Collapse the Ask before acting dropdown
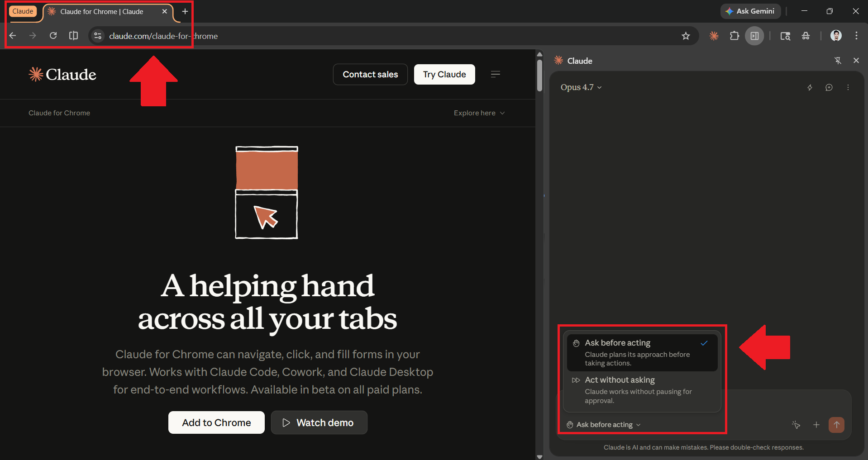 [x=604, y=425]
